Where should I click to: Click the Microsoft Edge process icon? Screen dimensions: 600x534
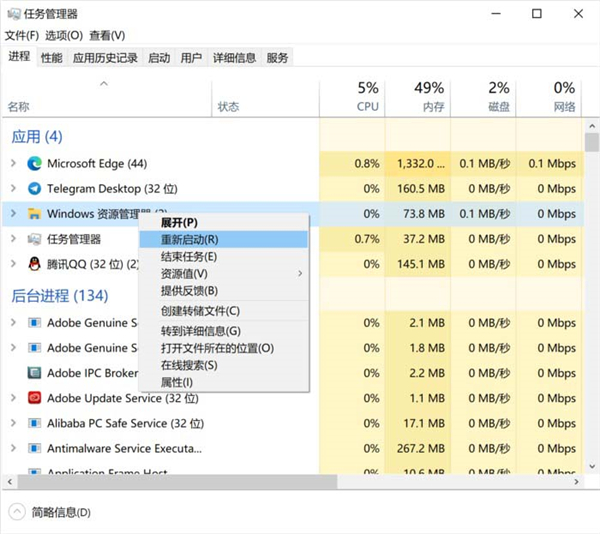(35, 163)
